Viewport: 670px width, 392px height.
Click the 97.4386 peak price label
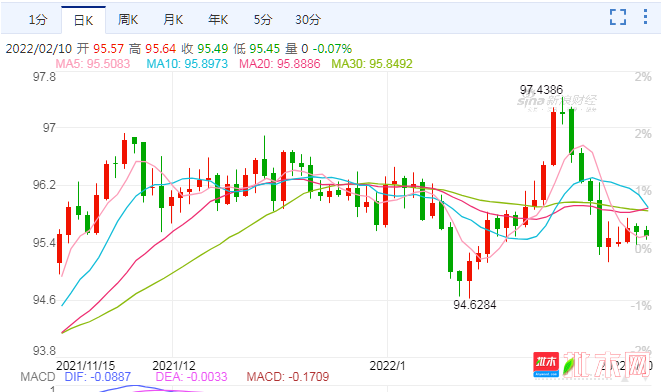(x=541, y=90)
